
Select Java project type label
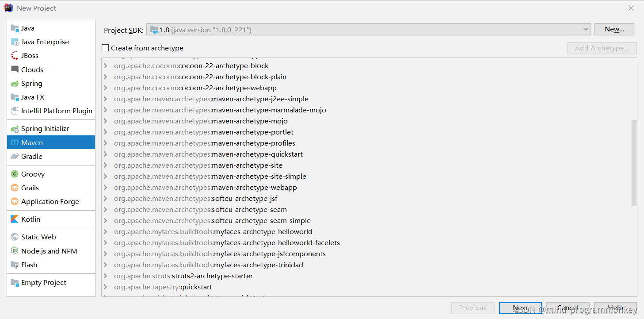[x=28, y=28]
